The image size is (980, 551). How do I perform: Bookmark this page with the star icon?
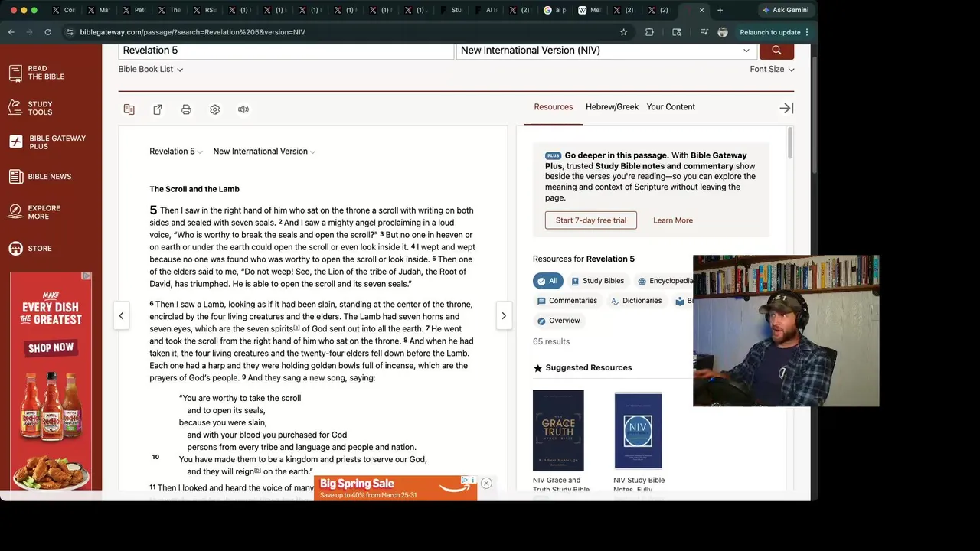[624, 32]
